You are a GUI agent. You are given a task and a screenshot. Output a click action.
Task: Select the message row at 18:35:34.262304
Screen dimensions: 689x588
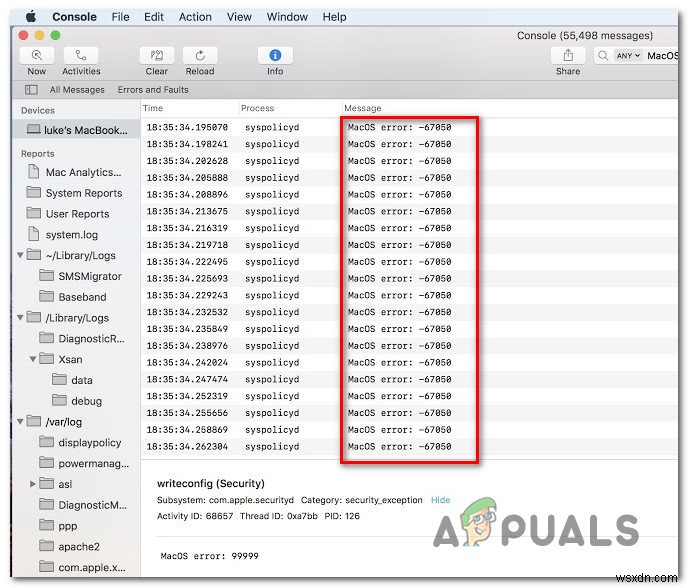409,446
